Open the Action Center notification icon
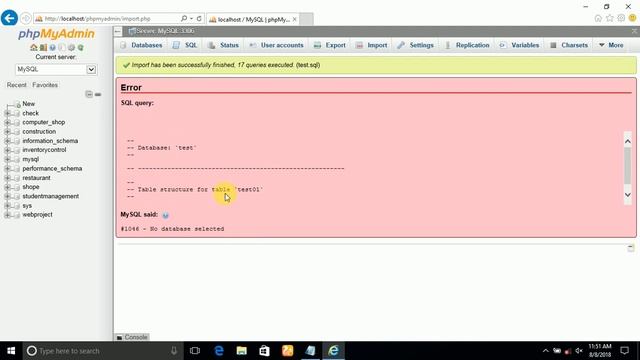Image resolution: width=640 pixels, height=360 pixels. coord(624,351)
